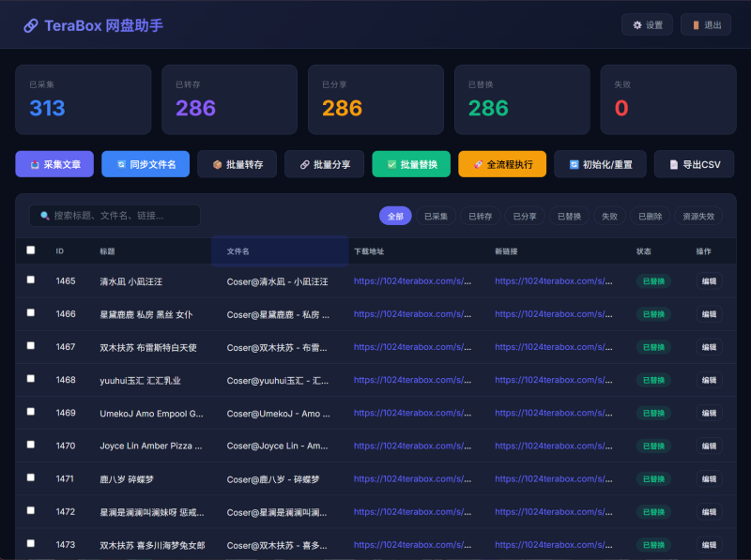Screen dimensions: 751x560
Task: Check the row 1470 checkbox
Action: point(31,445)
